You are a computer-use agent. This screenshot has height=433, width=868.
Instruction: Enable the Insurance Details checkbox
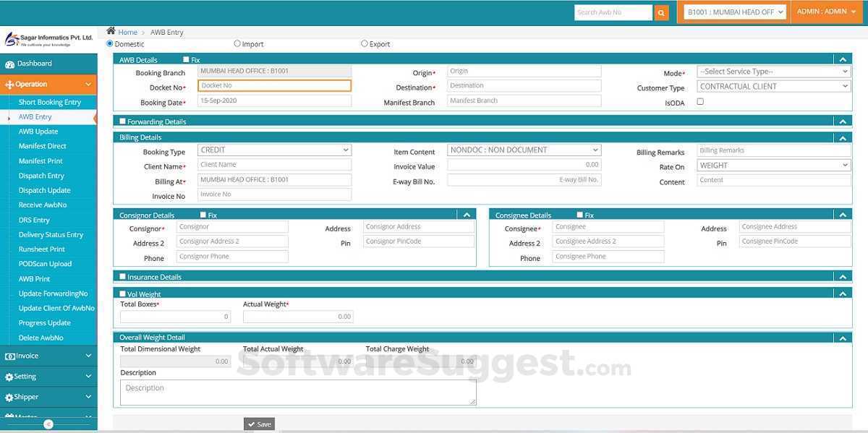coord(122,277)
